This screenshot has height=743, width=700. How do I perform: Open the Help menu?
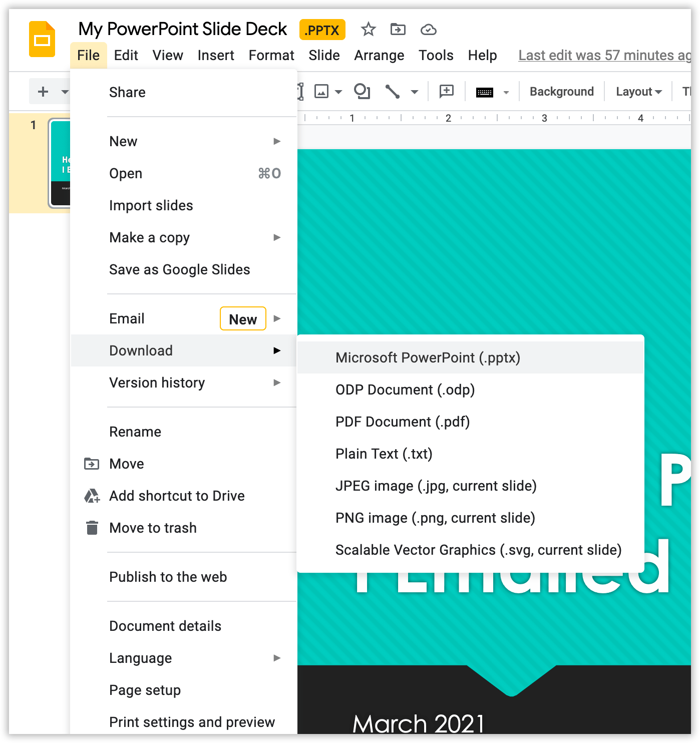click(x=482, y=55)
